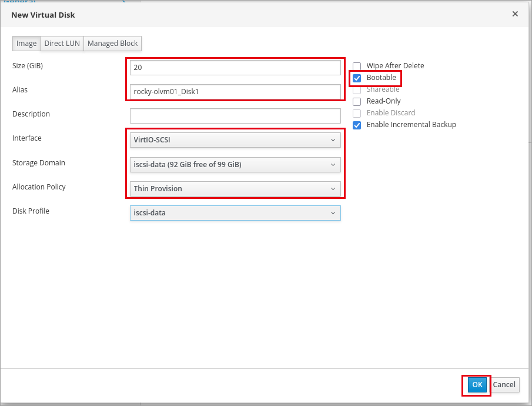
Task: Click the Allocation Policy chevron arrow
Action: (333, 188)
